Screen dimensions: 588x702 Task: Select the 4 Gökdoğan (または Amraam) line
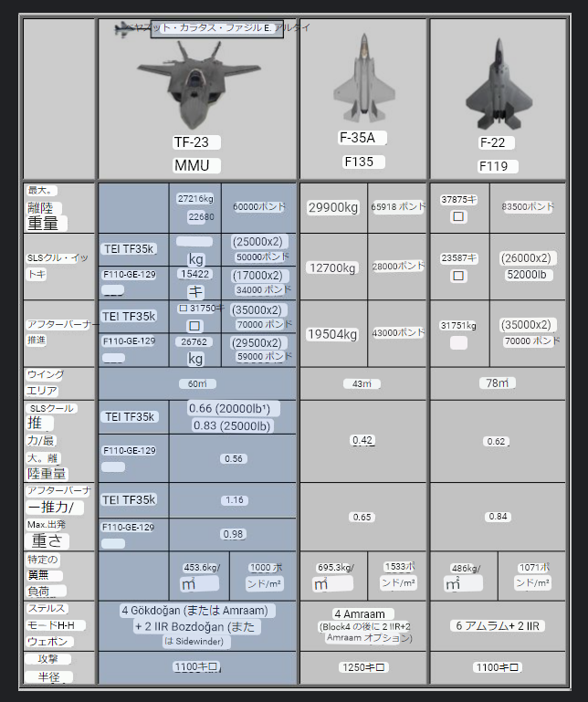pyautogui.click(x=197, y=611)
